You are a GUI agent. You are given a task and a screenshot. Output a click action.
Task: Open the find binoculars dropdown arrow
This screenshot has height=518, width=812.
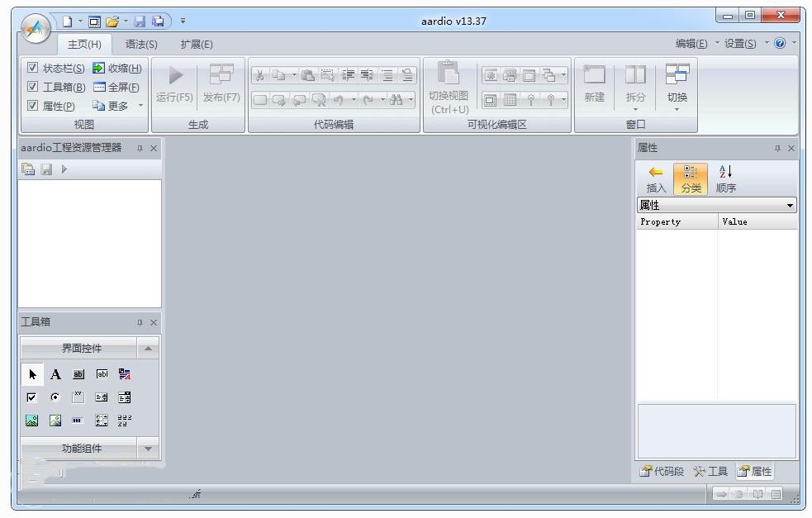(411, 99)
